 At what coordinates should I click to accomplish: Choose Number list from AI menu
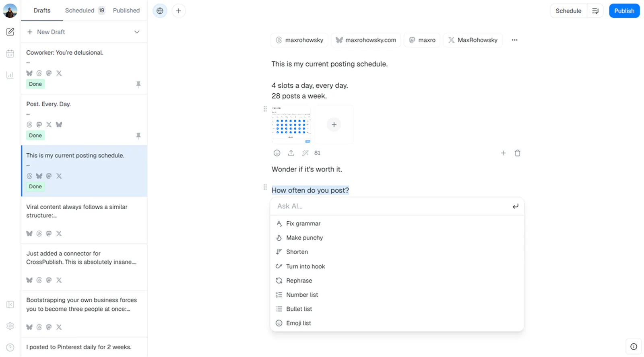(397, 295)
